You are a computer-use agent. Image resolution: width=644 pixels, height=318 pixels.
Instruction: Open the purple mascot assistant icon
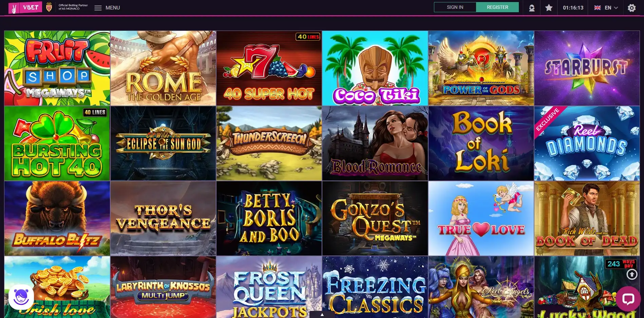21,297
